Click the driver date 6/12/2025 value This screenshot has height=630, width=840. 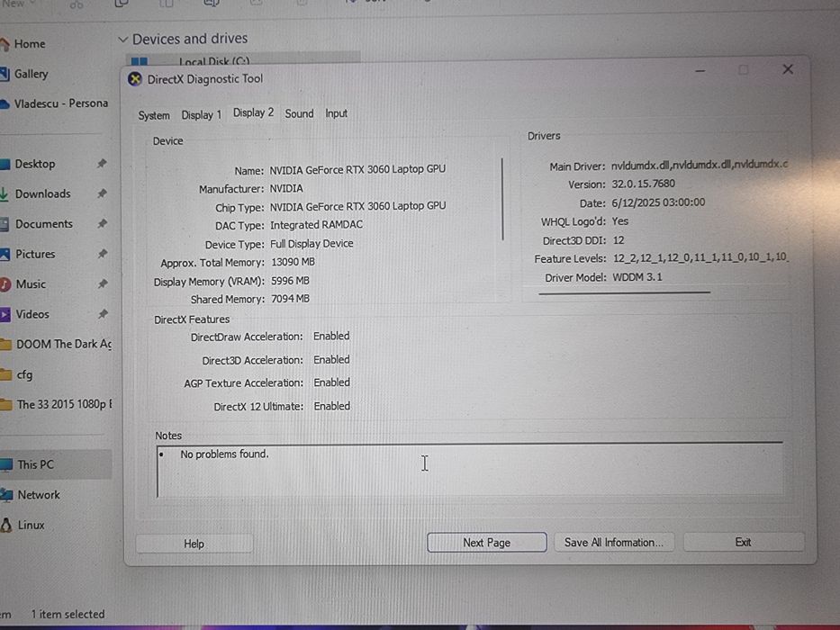coord(658,202)
